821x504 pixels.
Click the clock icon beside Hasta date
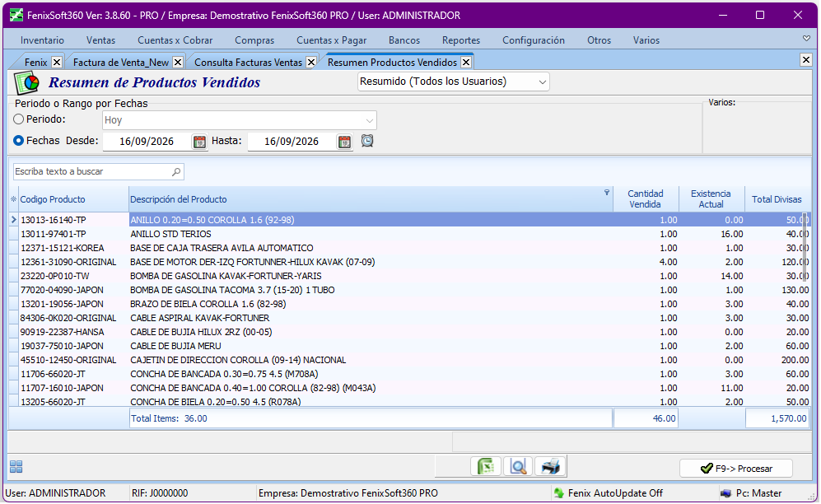pos(367,141)
